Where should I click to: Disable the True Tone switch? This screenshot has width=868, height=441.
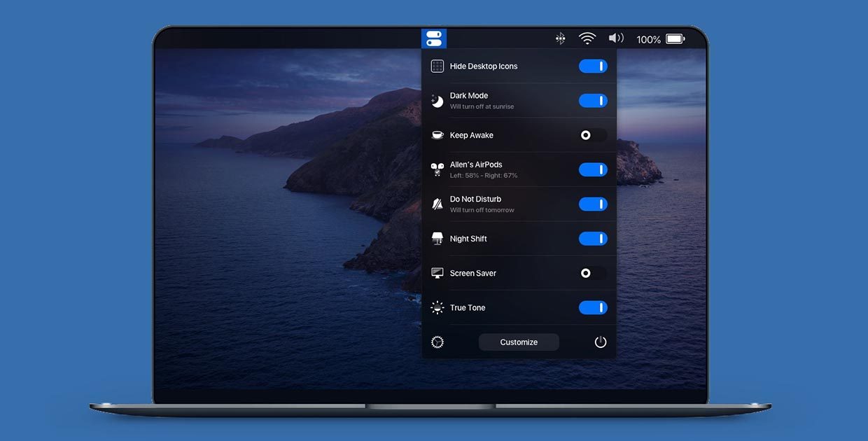(593, 308)
